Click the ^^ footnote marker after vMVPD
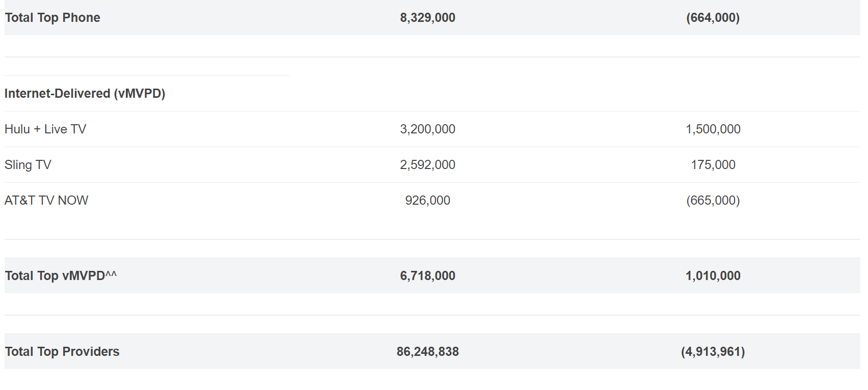The height and width of the screenshot is (390, 868). [111, 274]
